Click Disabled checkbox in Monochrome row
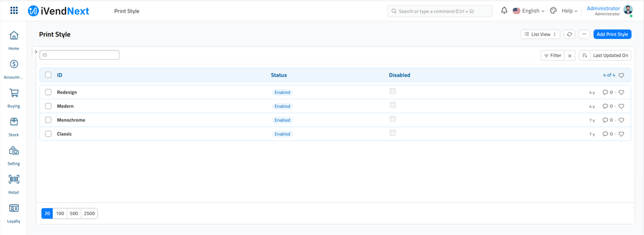 (x=392, y=119)
